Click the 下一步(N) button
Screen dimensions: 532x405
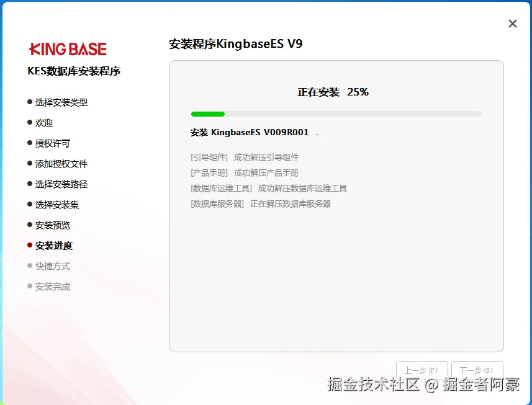click(x=477, y=370)
